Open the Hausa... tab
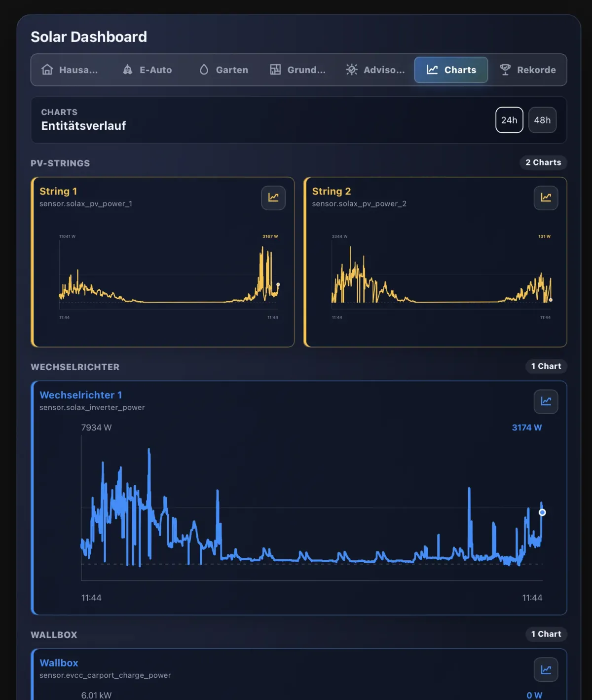This screenshot has height=700, width=592. (x=70, y=70)
